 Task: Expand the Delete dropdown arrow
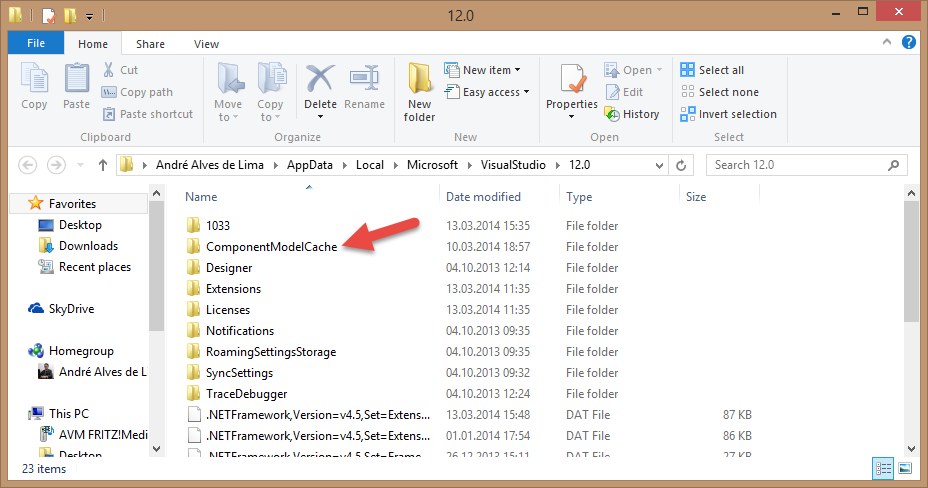(x=320, y=117)
